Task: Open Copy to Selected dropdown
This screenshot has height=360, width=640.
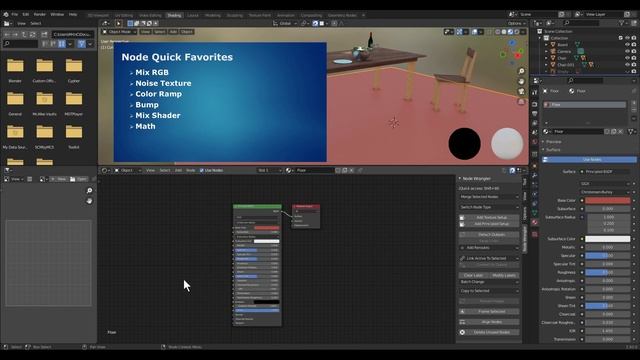Action: coord(489,291)
